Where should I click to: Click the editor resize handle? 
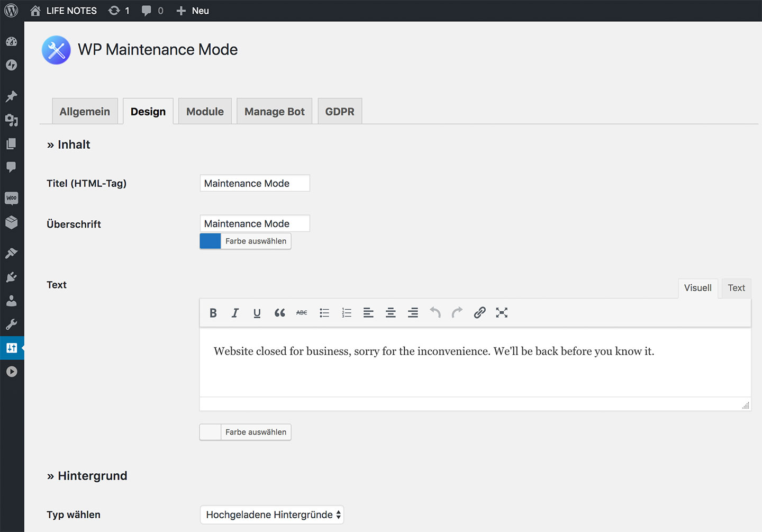746,405
